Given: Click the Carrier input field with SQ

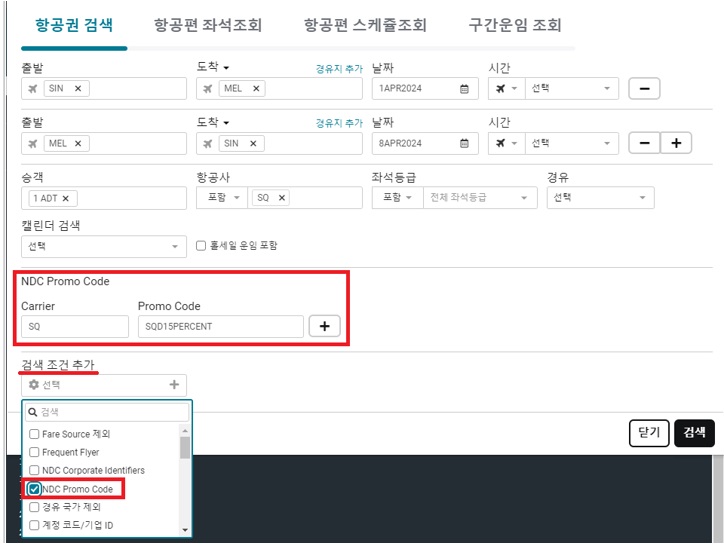Looking at the screenshot, I should click(75, 327).
